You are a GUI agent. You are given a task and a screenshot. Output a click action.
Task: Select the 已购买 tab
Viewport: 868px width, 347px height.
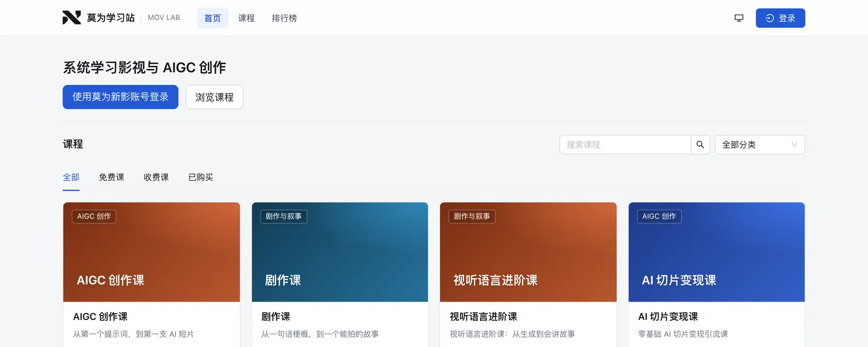[x=200, y=177]
